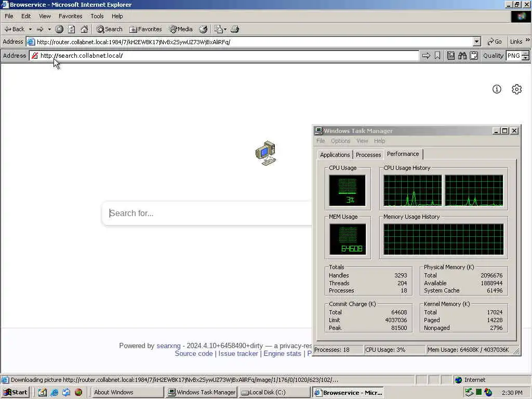Viewport: 532px width, 399px height.
Task: Click the Go button
Action: [495, 42]
